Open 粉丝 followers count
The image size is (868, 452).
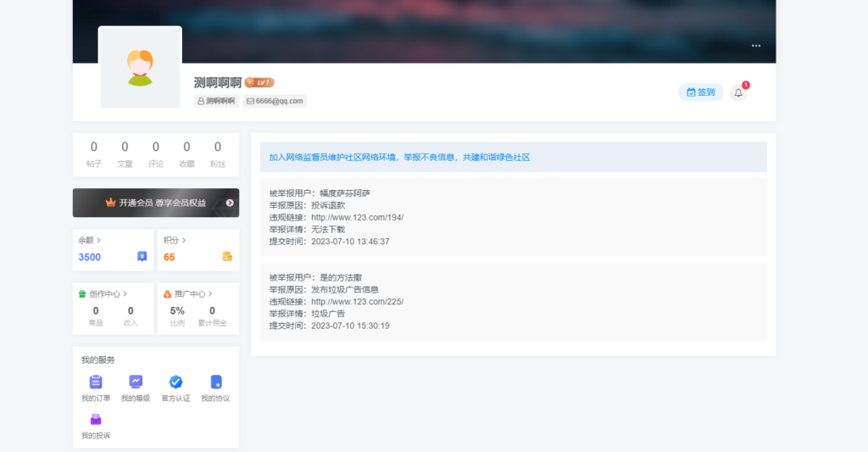point(218,154)
